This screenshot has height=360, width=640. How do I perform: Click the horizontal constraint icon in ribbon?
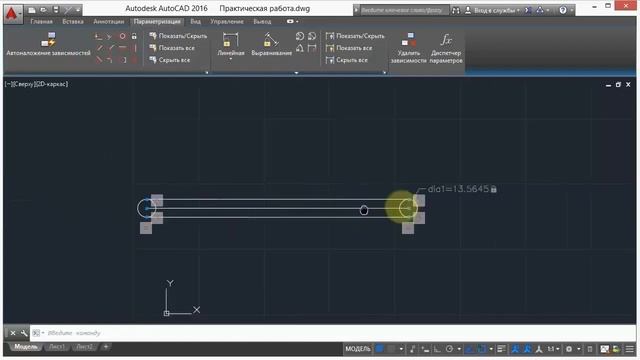[122, 48]
